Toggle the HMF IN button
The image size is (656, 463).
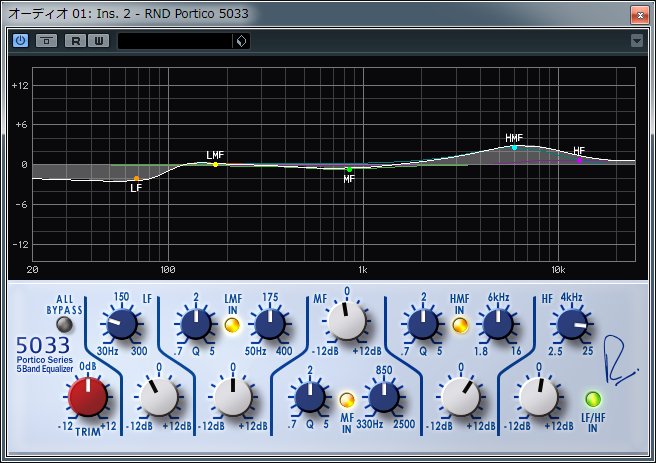[460, 325]
